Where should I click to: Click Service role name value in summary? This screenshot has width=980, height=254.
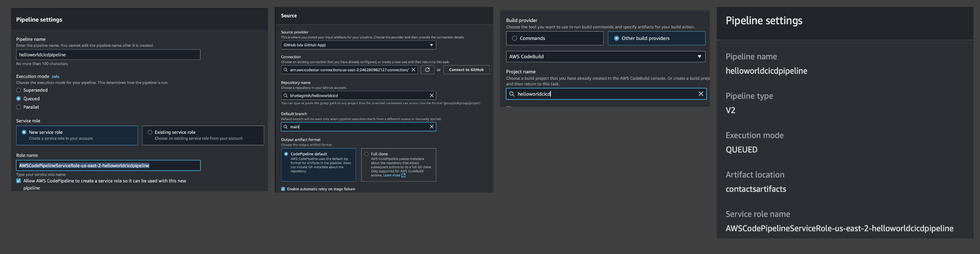coord(839,228)
